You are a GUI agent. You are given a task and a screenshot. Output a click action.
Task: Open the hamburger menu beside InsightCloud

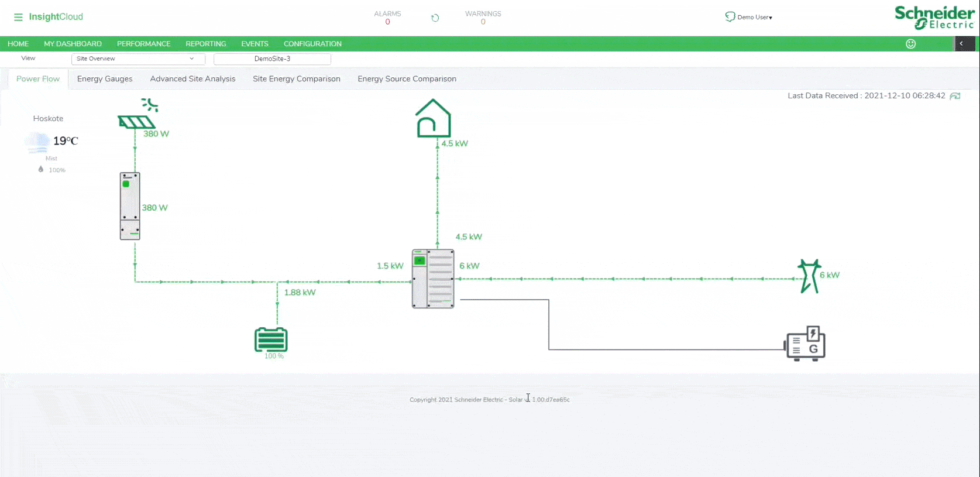[18, 17]
